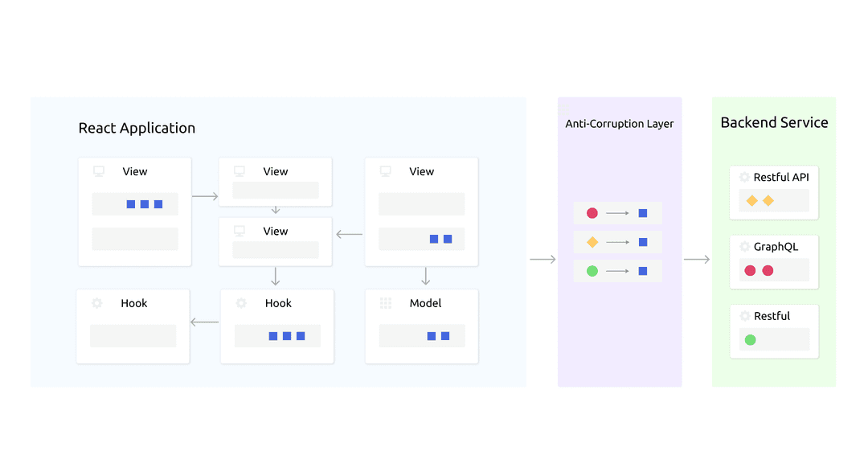
Task: Click the red circle in the Anti-Corruption Layer
Action: click(592, 213)
